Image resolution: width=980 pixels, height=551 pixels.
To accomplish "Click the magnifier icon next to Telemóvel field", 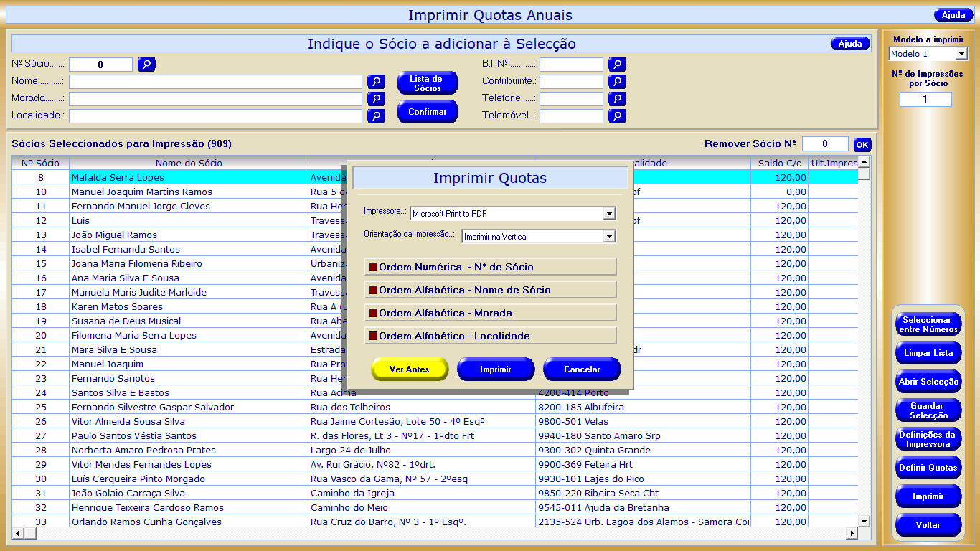I will tap(617, 116).
